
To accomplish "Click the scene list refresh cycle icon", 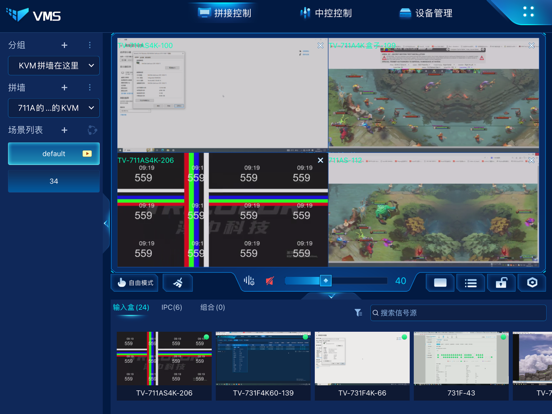I will pyautogui.click(x=92, y=130).
